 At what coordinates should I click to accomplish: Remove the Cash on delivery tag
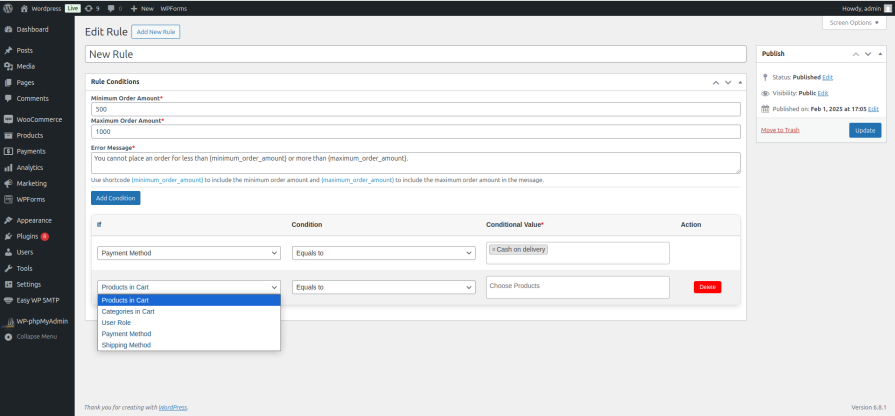494,249
